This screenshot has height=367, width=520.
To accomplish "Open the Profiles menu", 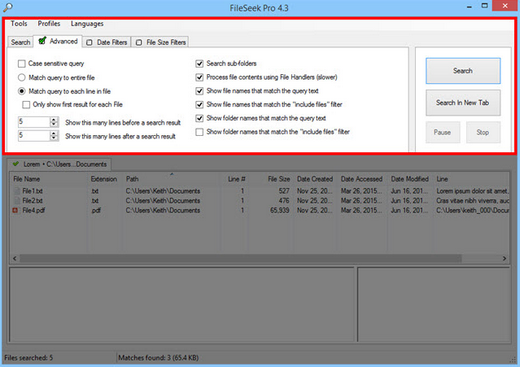I will click(x=49, y=24).
